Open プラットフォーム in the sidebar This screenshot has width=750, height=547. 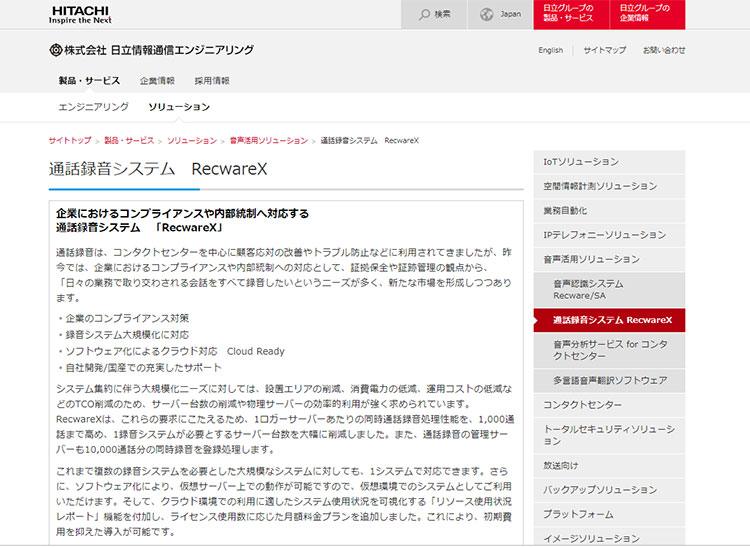[609, 514]
